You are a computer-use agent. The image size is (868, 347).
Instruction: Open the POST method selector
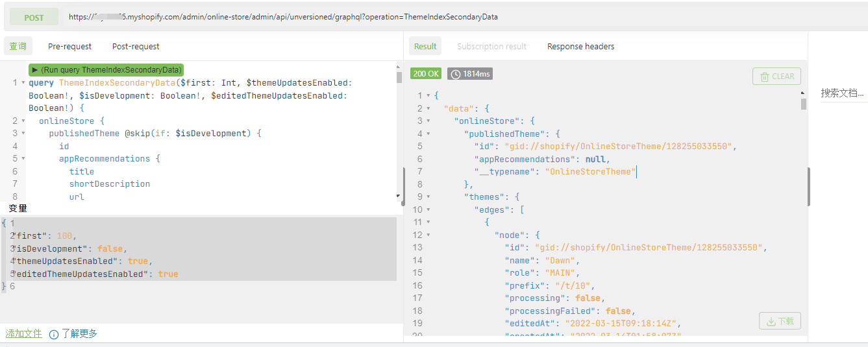[34, 18]
